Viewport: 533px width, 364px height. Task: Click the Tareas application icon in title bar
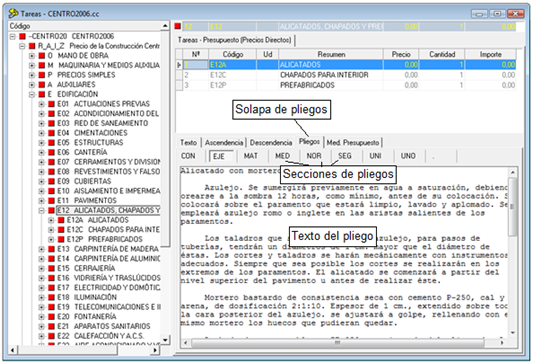[x=13, y=13]
